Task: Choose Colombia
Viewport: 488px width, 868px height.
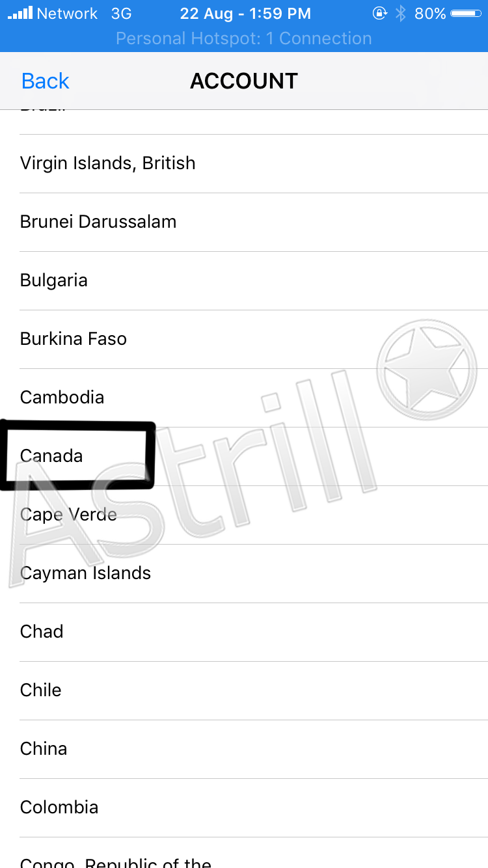Action: point(244,807)
